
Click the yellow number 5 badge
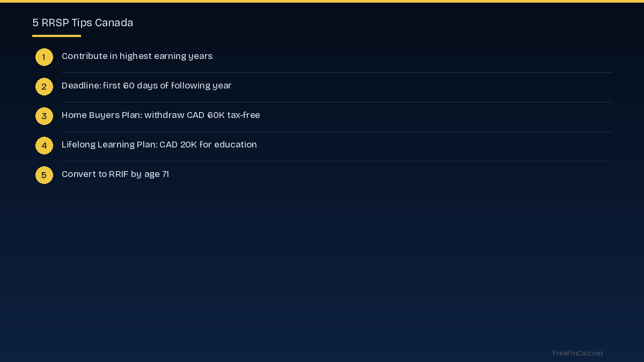pyautogui.click(x=44, y=175)
